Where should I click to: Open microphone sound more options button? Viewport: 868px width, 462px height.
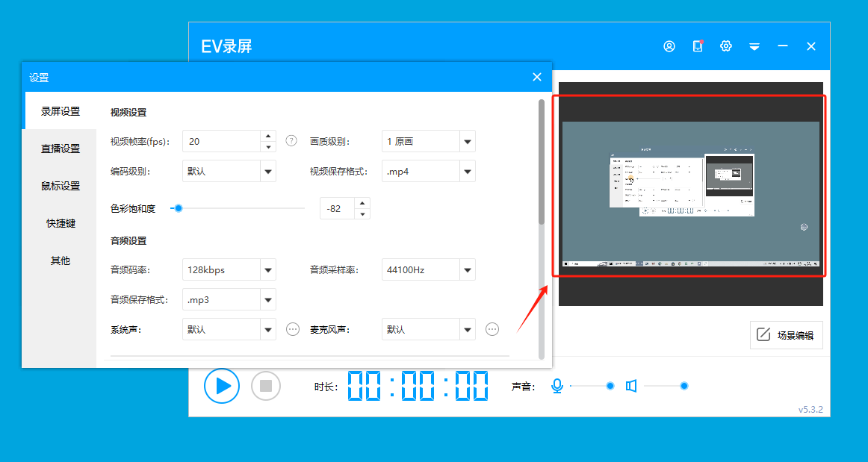(x=492, y=329)
